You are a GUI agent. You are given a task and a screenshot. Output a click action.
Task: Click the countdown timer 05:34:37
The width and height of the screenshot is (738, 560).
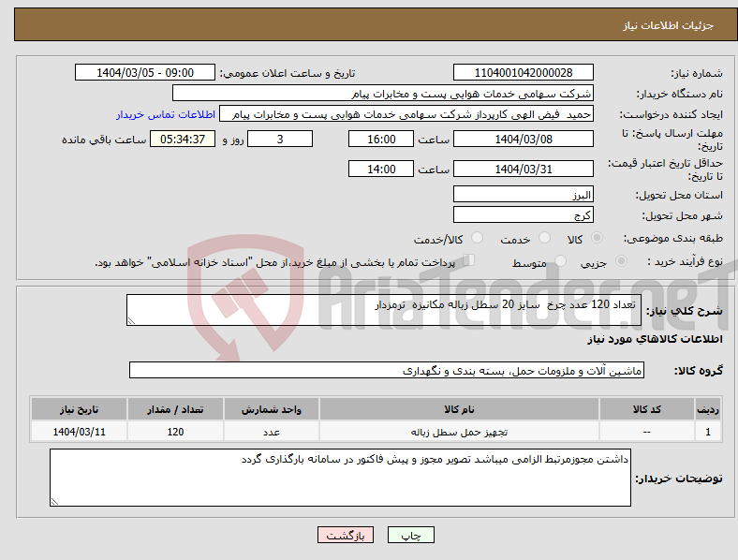click(183, 139)
